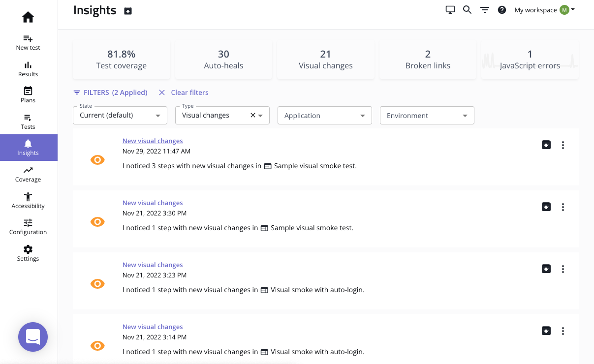Click the orange eye icon for Nov 29 insight
Viewport: 594px width, 364px height.
97,160
